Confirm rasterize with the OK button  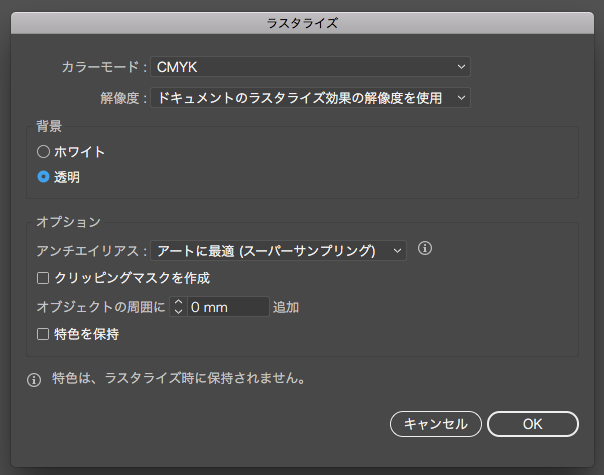[532, 424]
